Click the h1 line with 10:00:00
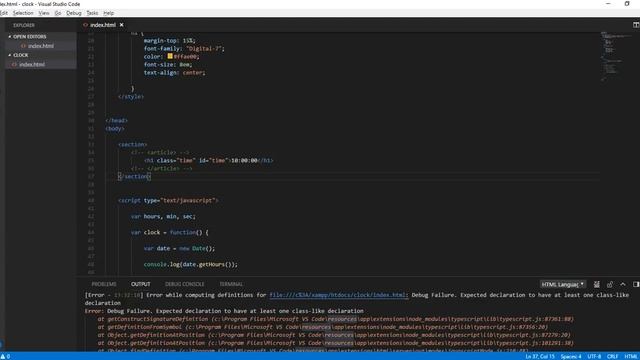This screenshot has height=360, width=640. point(209,160)
